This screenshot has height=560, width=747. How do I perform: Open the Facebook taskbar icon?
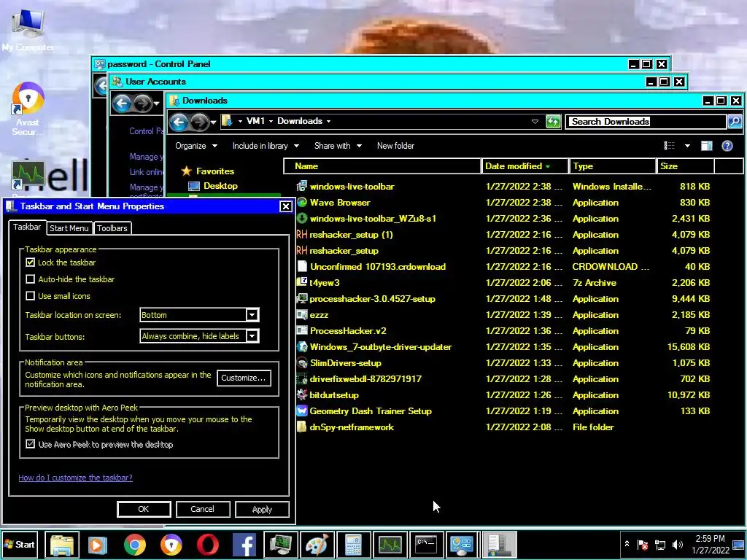(x=244, y=544)
